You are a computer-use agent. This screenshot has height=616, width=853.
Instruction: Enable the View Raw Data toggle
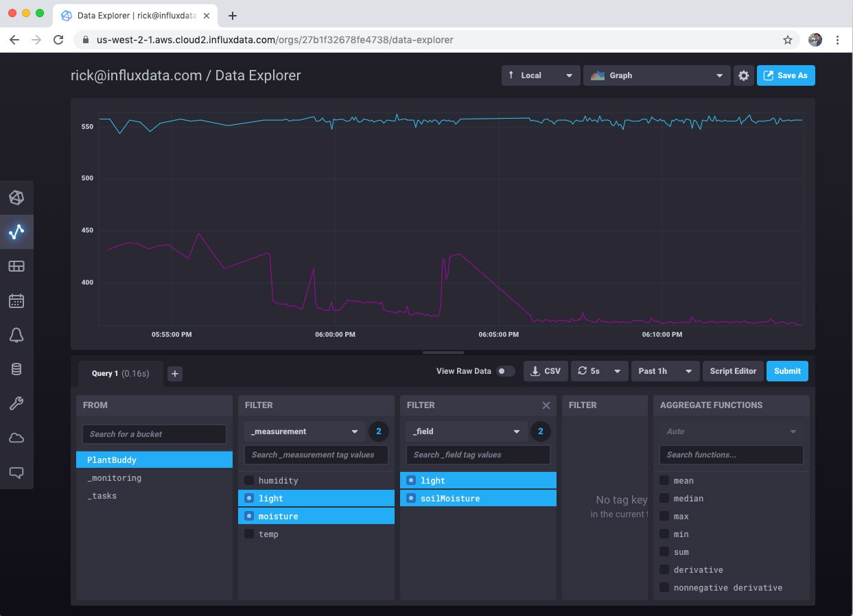pyautogui.click(x=506, y=370)
